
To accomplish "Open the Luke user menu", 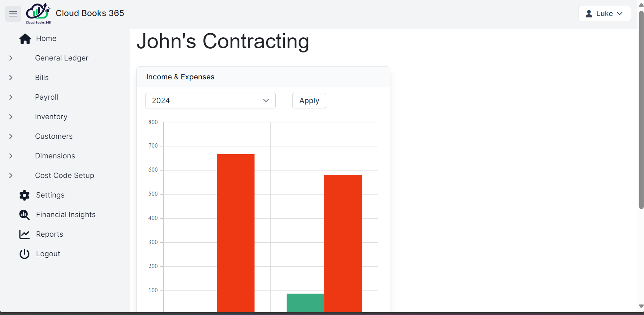I will pyautogui.click(x=604, y=14).
